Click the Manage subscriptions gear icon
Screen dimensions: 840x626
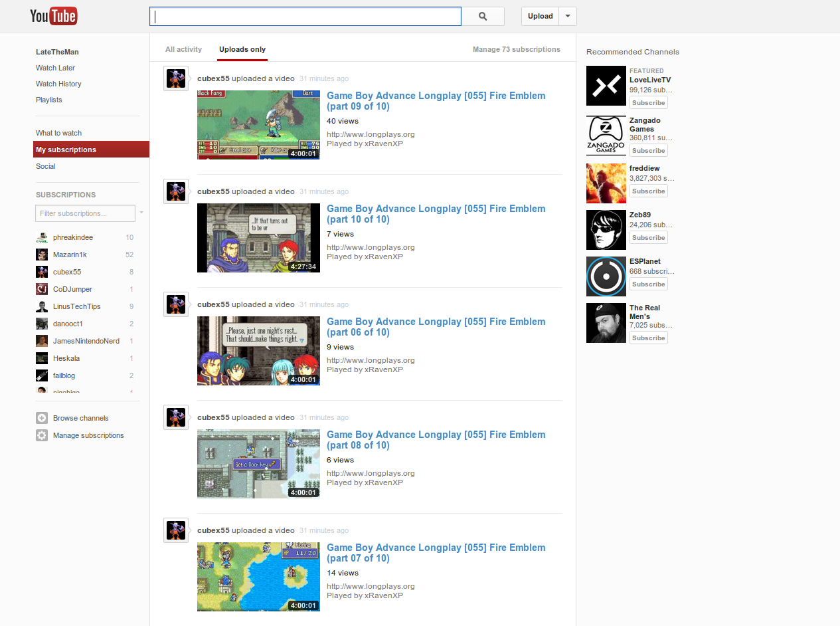click(42, 435)
